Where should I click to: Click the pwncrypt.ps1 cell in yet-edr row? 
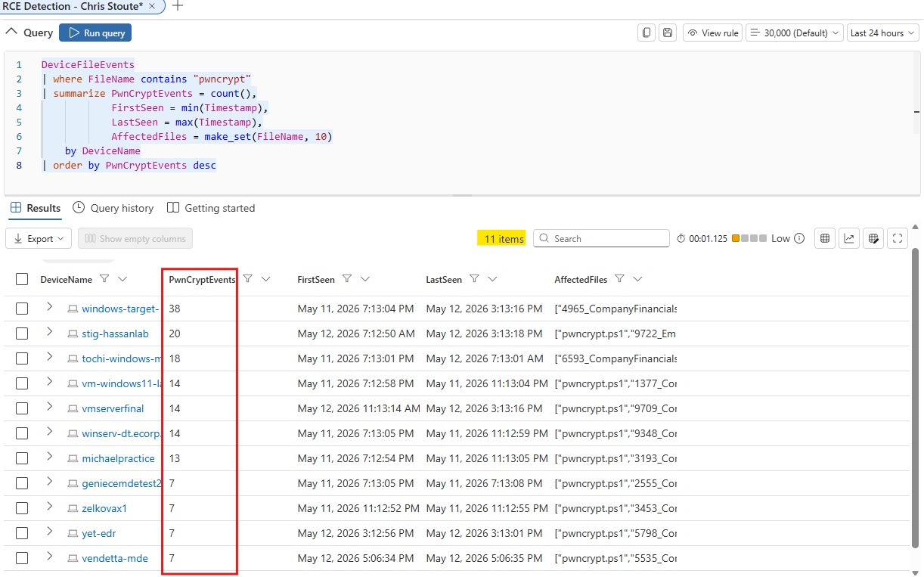(615, 533)
